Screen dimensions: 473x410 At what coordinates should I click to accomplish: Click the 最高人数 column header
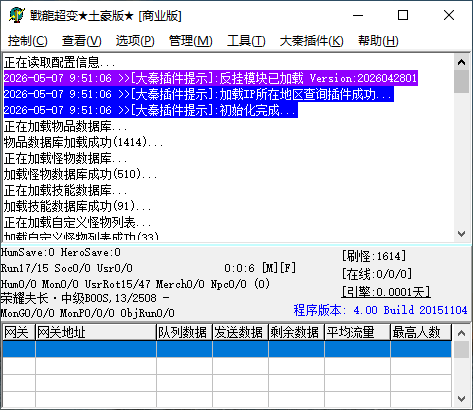click(x=421, y=332)
